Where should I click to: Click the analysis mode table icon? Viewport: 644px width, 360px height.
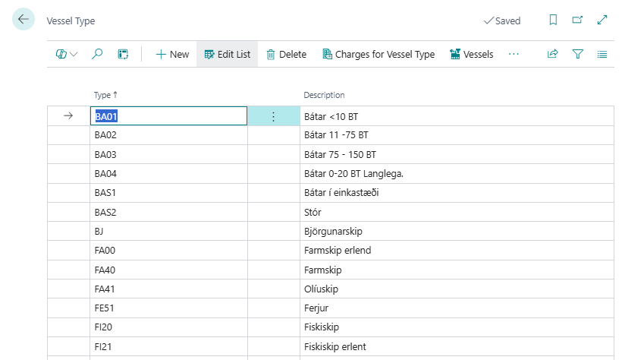point(123,54)
